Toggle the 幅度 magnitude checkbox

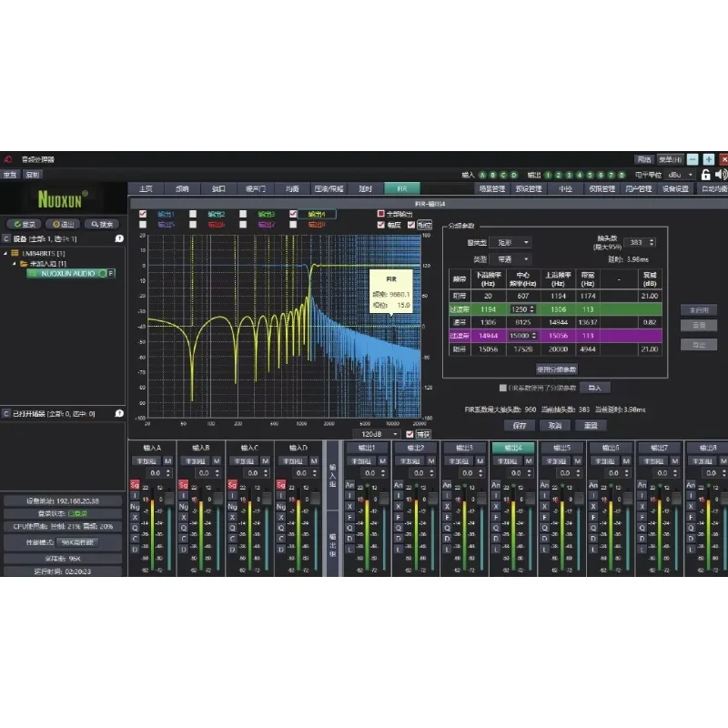pyautogui.click(x=380, y=225)
